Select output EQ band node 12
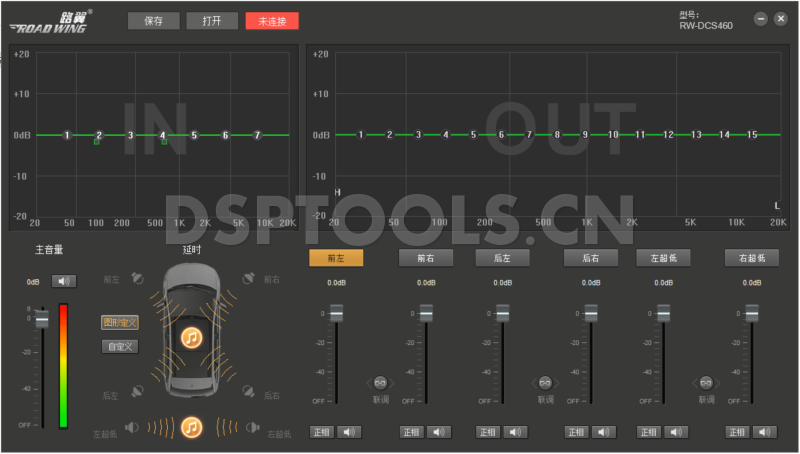800x454 pixels. [x=668, y=135]
